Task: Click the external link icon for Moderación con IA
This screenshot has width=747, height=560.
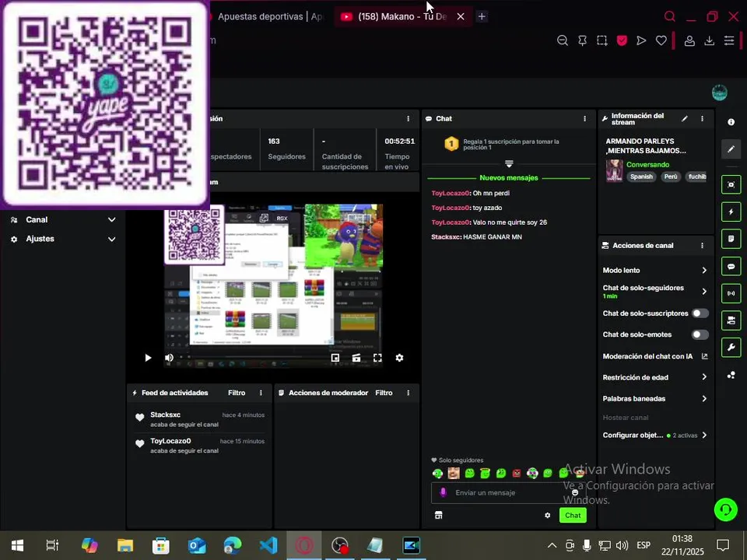Action: (x=705, y=356)
